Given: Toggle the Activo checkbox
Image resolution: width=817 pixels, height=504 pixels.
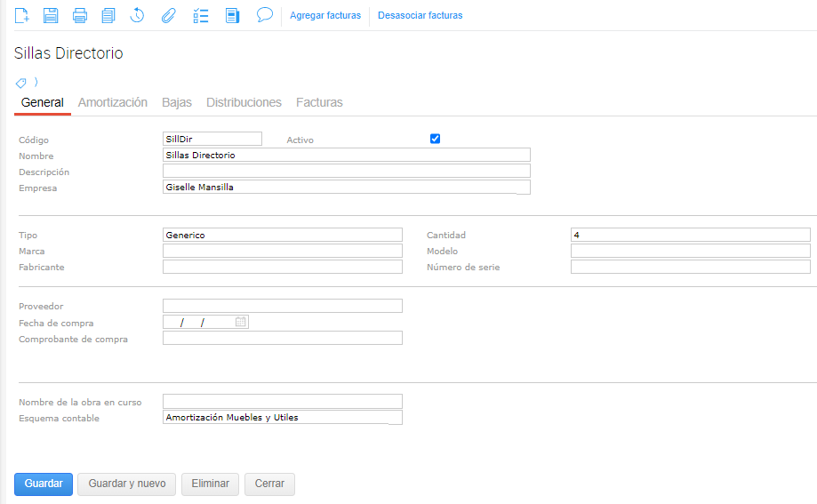Looking at the screenshot, I should pos(435,139).
